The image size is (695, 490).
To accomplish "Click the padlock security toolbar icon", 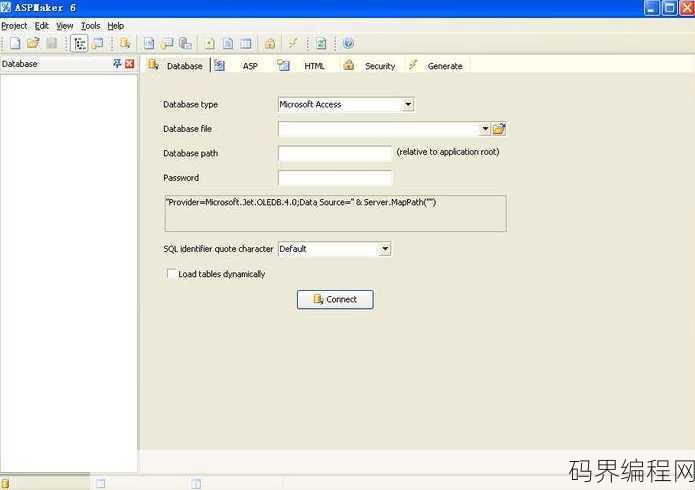I will [x=270, y=43].
